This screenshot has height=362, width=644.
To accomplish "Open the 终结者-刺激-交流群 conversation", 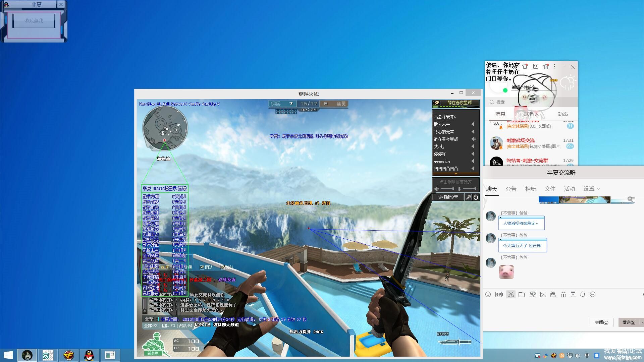I will click(x=532, y=162).
